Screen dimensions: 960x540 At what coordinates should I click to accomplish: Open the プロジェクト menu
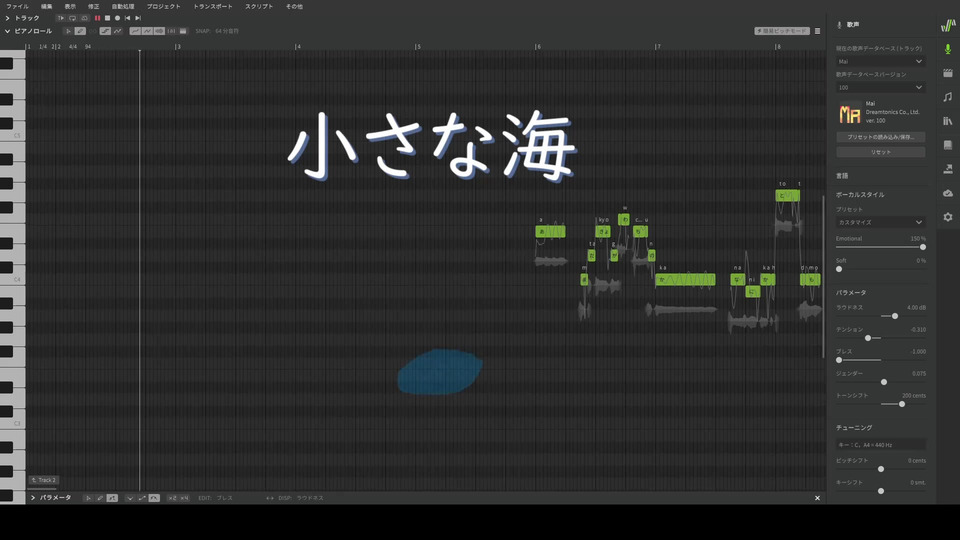(x=163, y=6)
